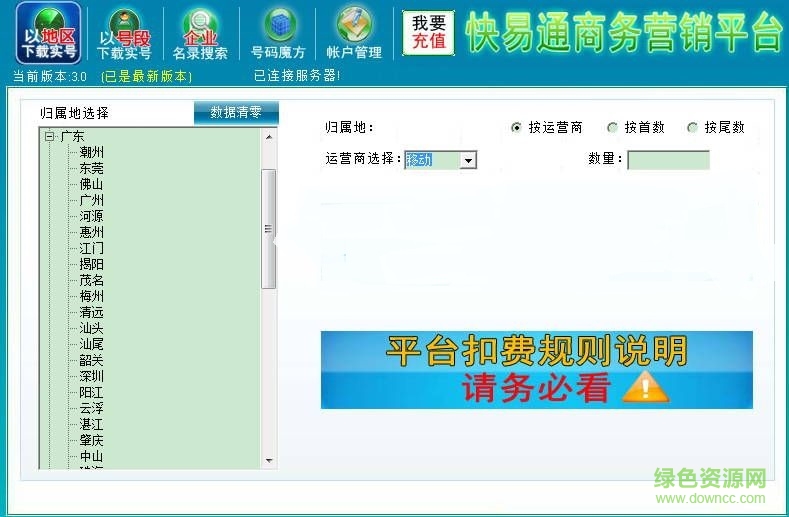Select 阳江 in the region tree
This screenshot has height=517, width=789.
tap(92, 392)
